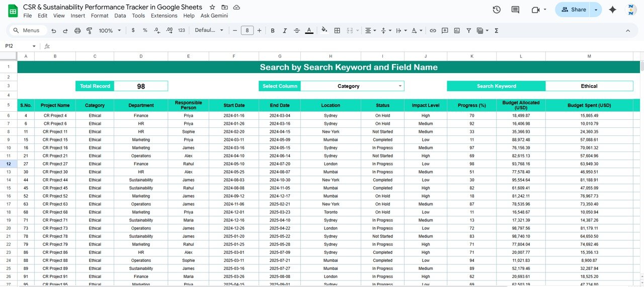Open the comments panel icon
Image resolution: width=644 pixels, height=287 pixels.
pyautogui.click(x=515, y=10)
